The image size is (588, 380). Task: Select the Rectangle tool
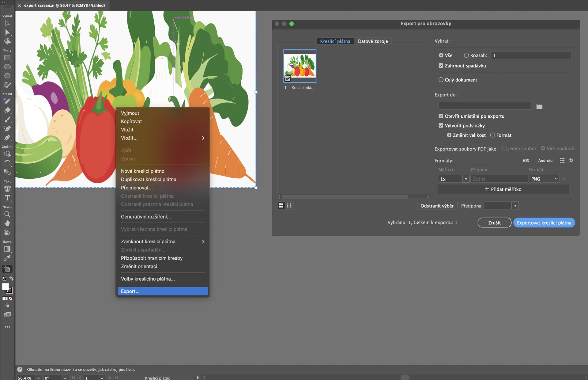pos(7,58)
